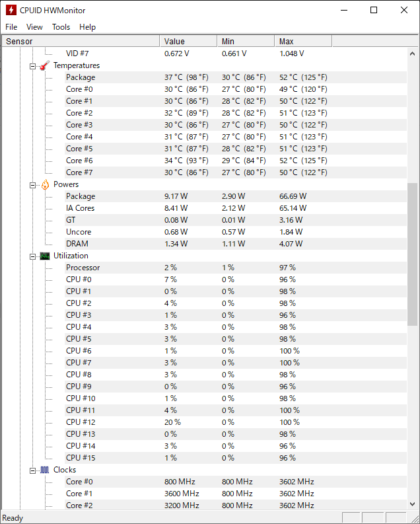
Task: Open the Tools menu
Action: (x=61, y=27)
